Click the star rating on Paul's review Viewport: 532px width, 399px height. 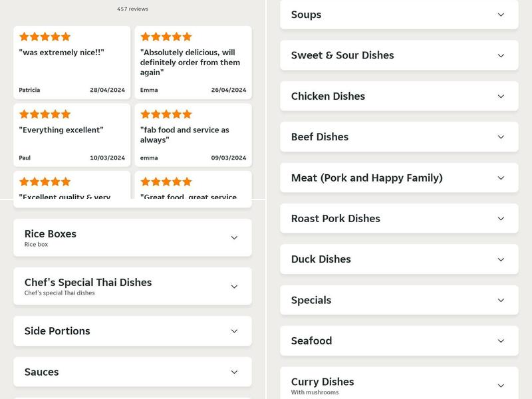(45, 114)
